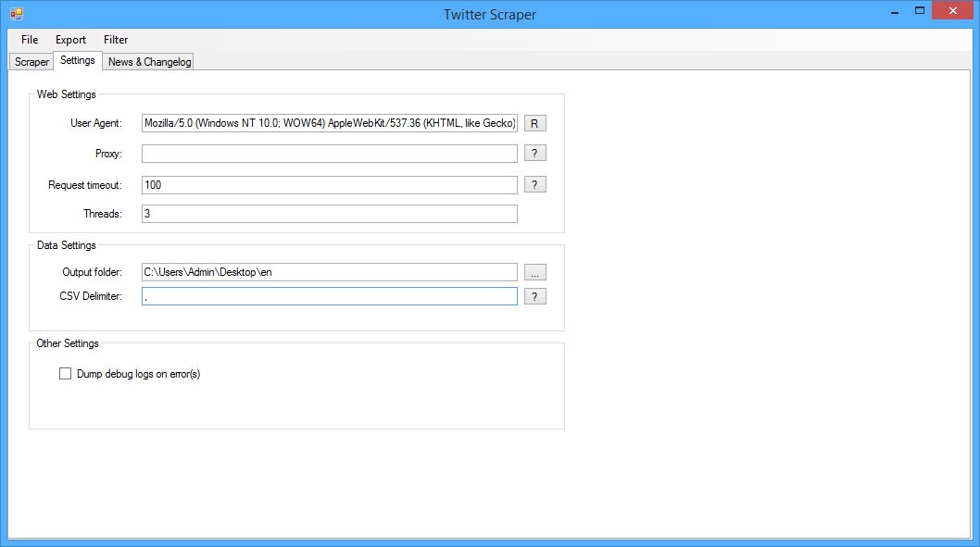Click the R button beside User Agent
This screenshot has width=980, height=547.
pyautogui.click(x=534, y=124)
